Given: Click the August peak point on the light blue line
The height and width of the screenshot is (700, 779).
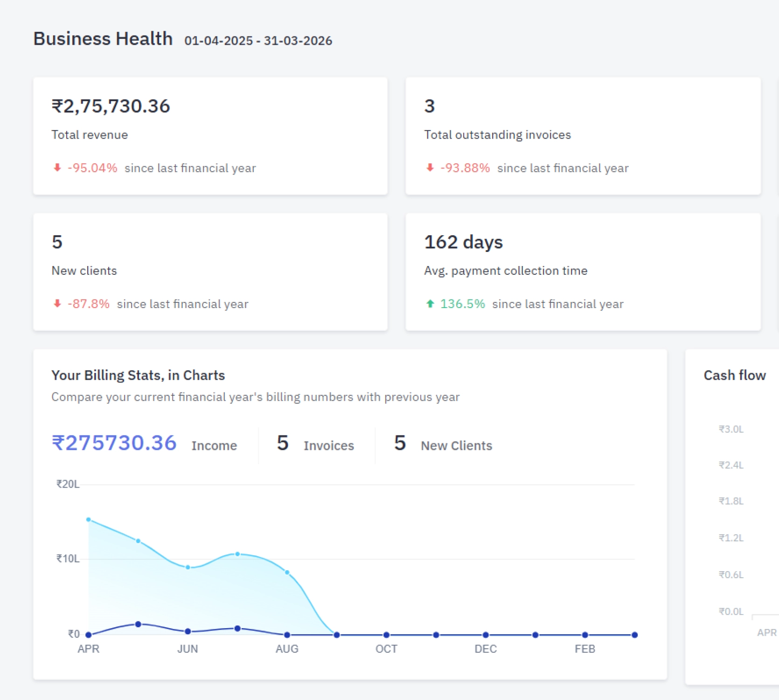Looking at the screenshot, I should [x=238, y=554].
